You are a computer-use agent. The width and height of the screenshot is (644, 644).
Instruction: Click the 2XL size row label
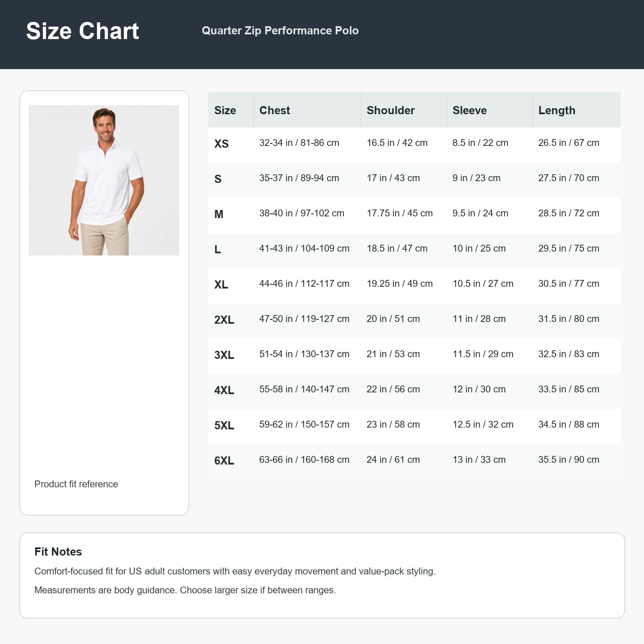coord(224,320)
